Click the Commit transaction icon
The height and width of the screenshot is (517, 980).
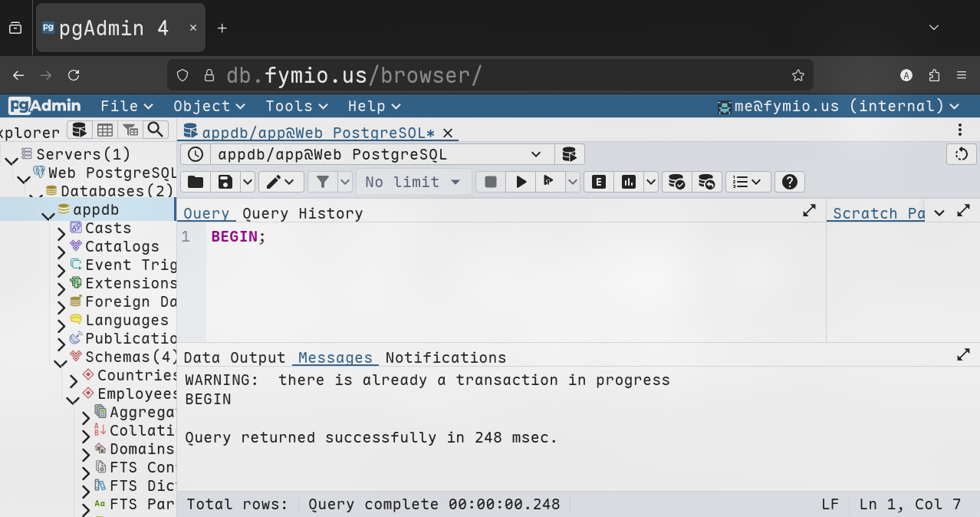click(676, 182)
